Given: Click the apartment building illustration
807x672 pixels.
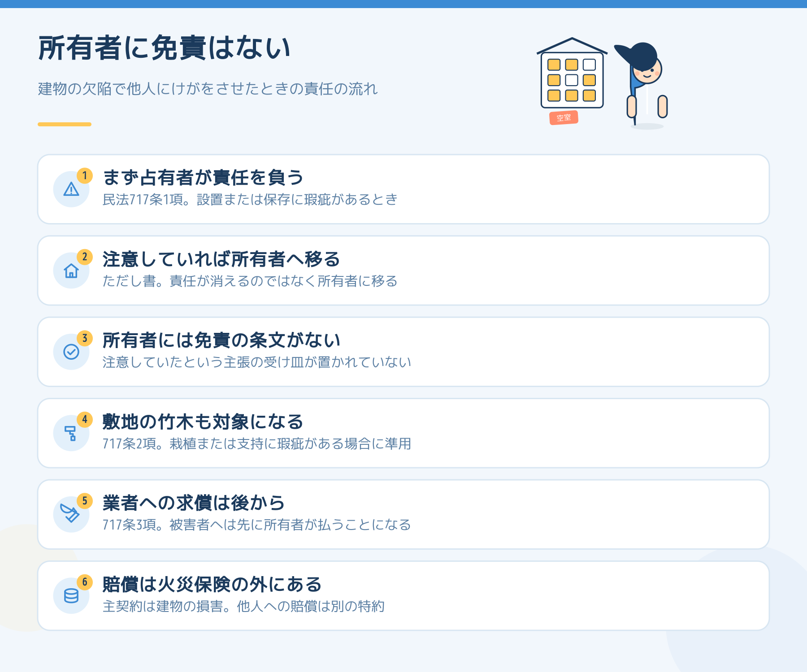Looking at the screenshot, I should pyautogui.click(x=572, y=73).
